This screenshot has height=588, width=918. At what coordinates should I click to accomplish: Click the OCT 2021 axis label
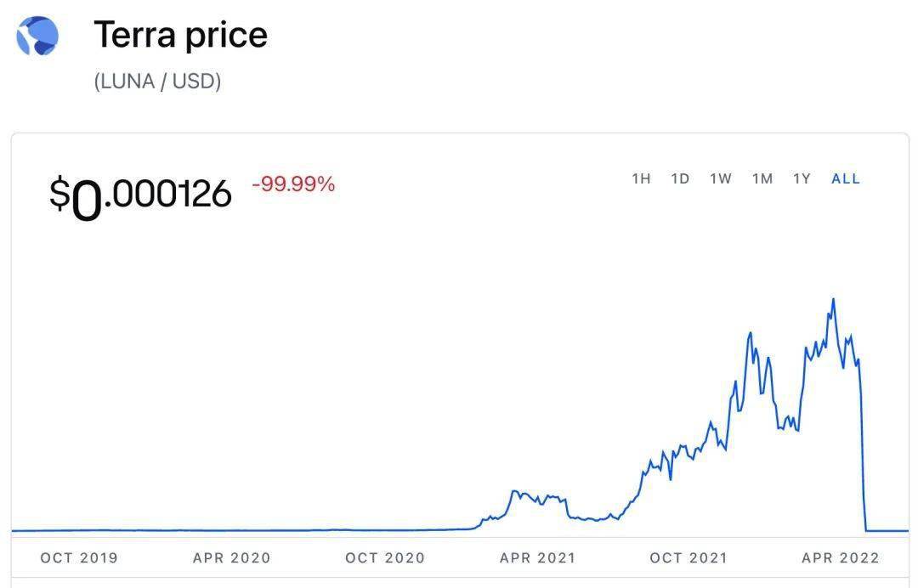tap(688, 557)
